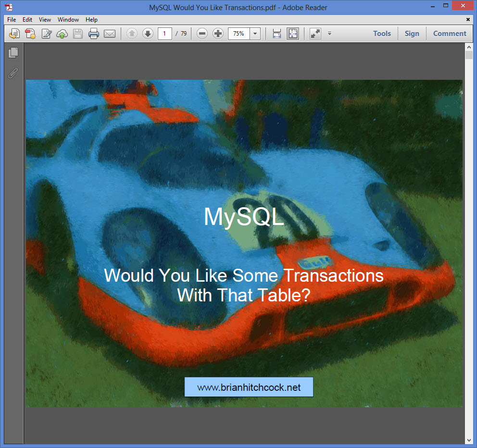Click the Send file via cloud icon
Screen dimensions: 477x448
tap(62, 34)
